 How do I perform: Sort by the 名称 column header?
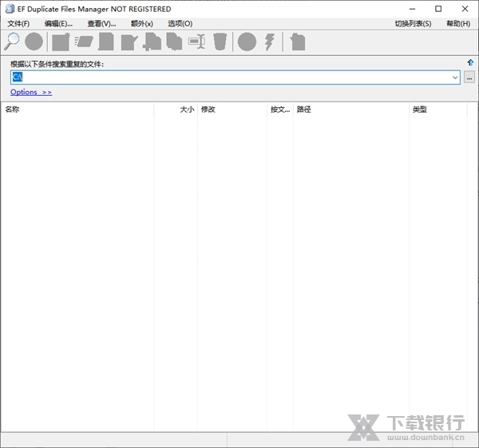tap(77, 109)
